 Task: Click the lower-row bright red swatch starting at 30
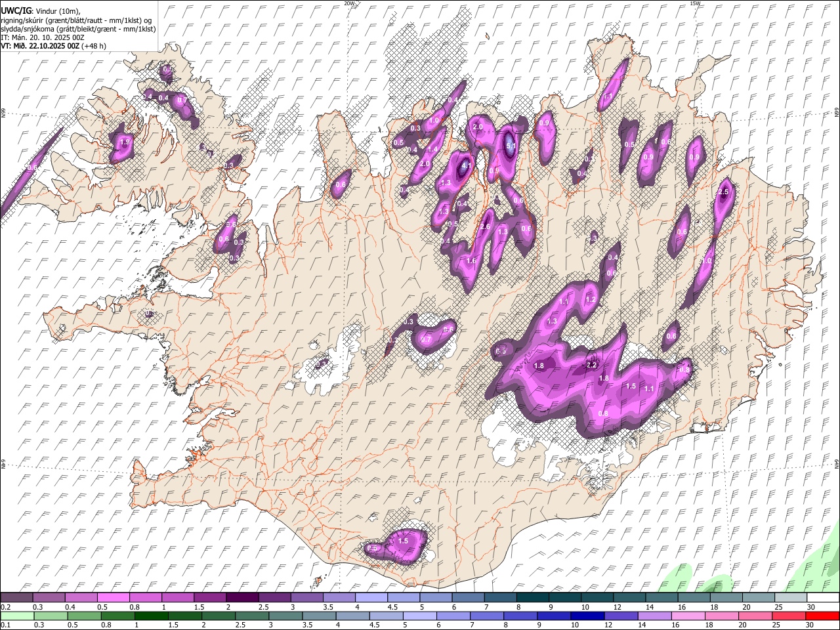822,616
